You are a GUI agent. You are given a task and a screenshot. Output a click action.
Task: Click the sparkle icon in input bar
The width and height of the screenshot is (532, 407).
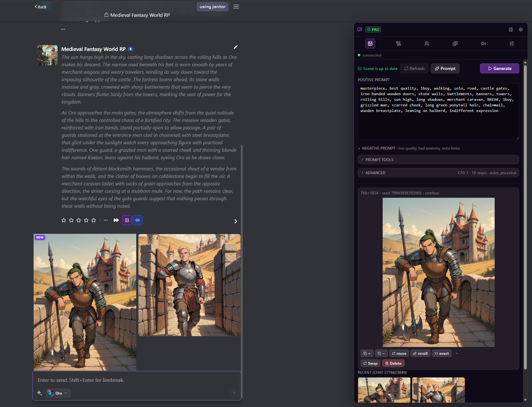[x=40, y=393]
